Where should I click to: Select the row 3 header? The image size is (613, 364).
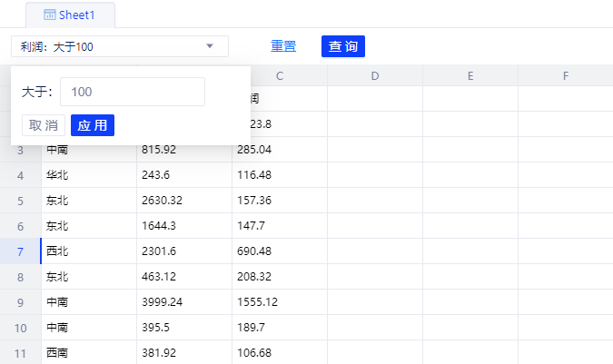pos(20,150)
